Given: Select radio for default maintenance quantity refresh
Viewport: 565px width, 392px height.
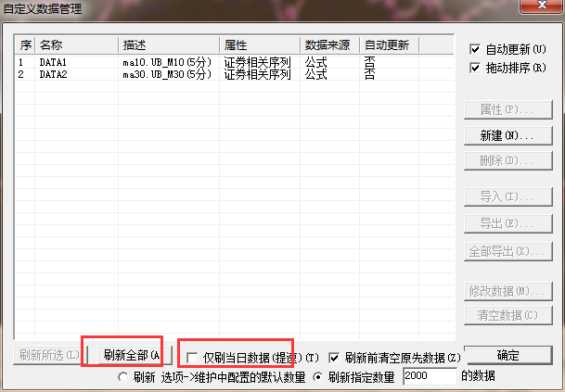Looking at the screenshot, I should pyautogui.click(x=122, y=377).
